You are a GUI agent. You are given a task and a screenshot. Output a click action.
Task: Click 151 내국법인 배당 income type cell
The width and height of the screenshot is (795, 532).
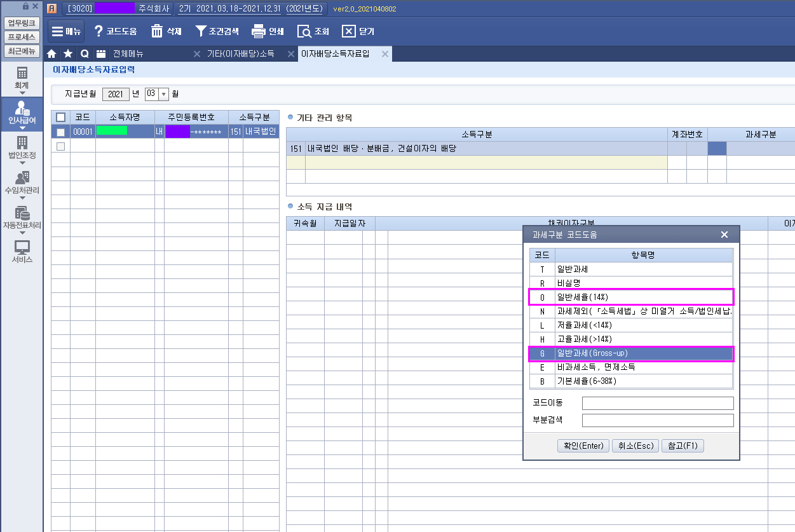(x=486, y=149)
